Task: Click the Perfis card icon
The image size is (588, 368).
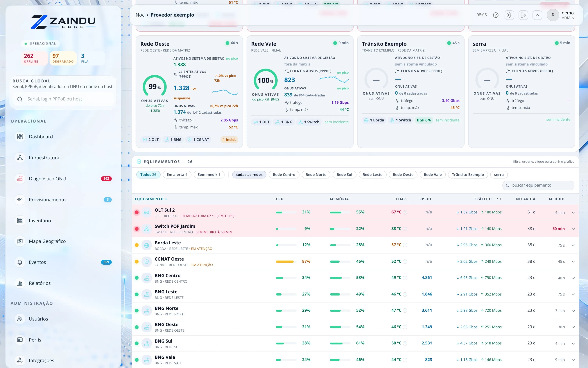Action: (20, 339)
